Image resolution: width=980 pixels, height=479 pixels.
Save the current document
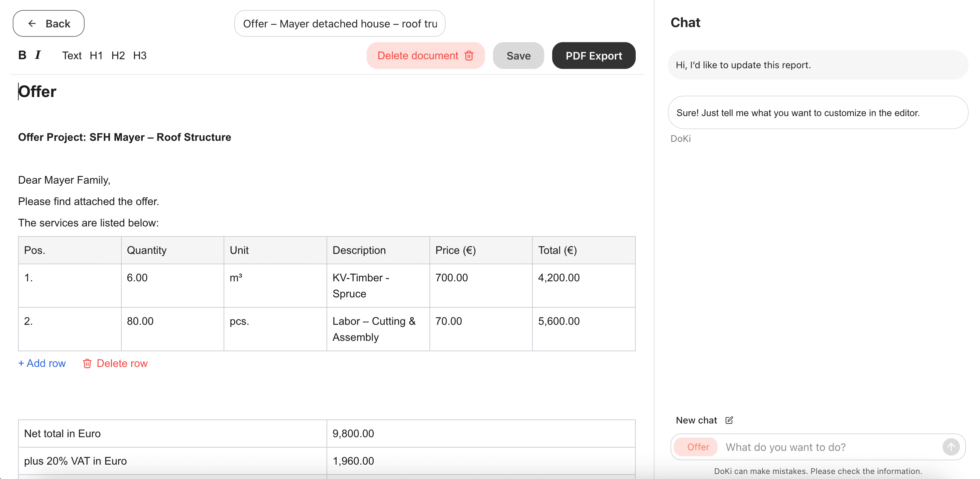[x=518, y=56]
